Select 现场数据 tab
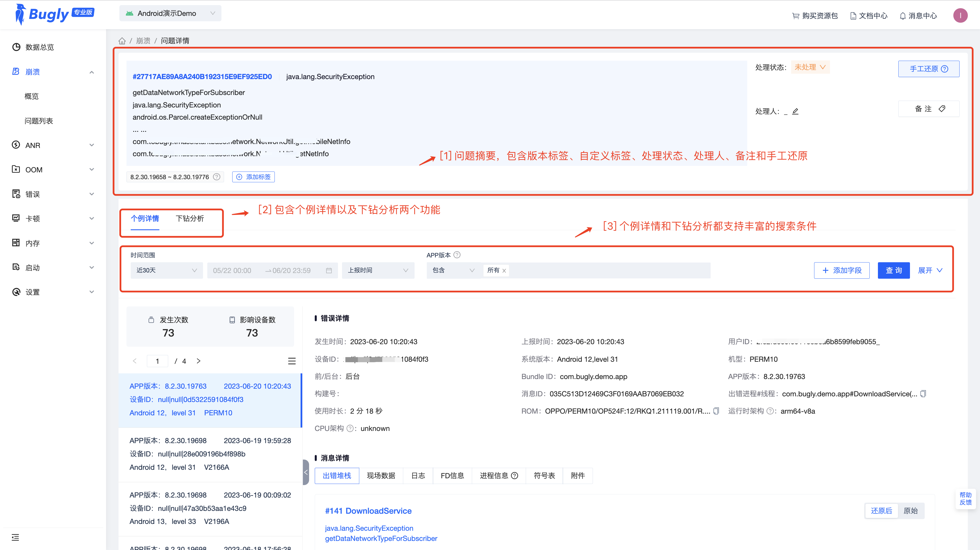The image size is (980, 550). click(x=381, y=476)
